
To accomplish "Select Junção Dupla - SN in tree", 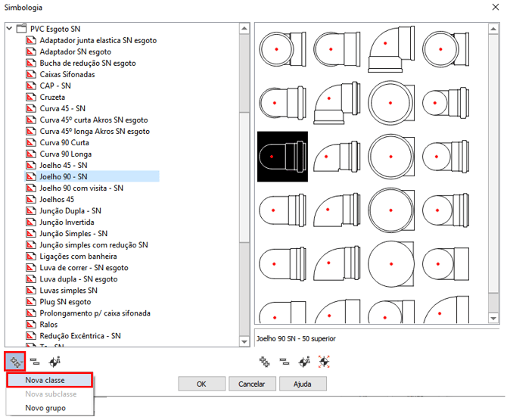I will [x=70, y=210].
